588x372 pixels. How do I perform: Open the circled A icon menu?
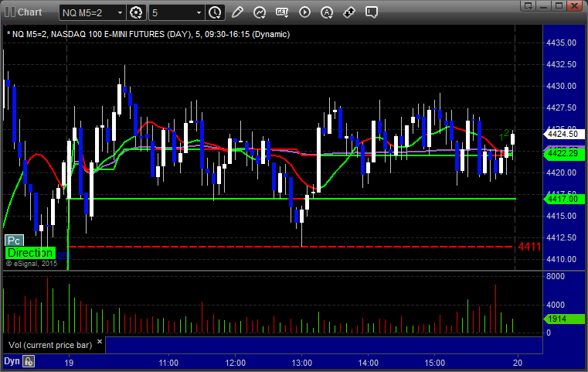pyautogui.click(x=327, y=12)
